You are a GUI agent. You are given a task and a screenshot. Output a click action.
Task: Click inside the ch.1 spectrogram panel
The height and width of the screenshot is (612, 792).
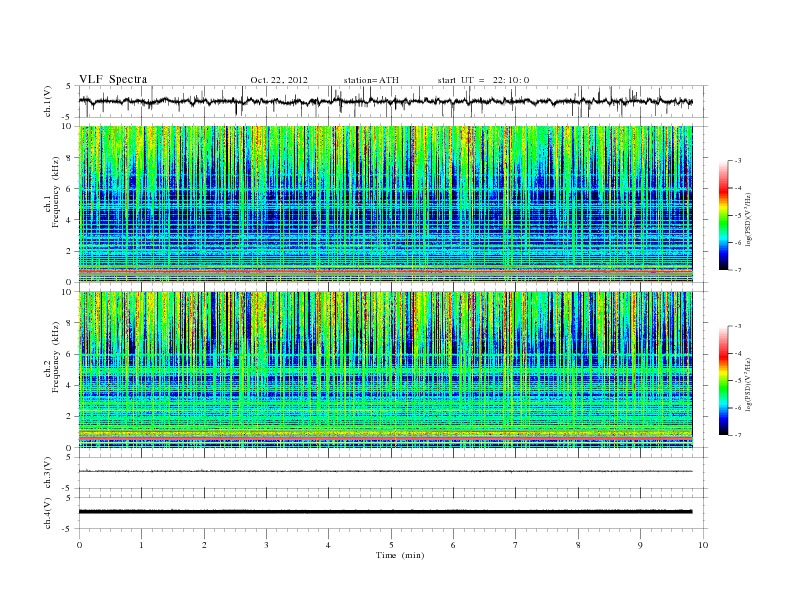tap(385, 204)
